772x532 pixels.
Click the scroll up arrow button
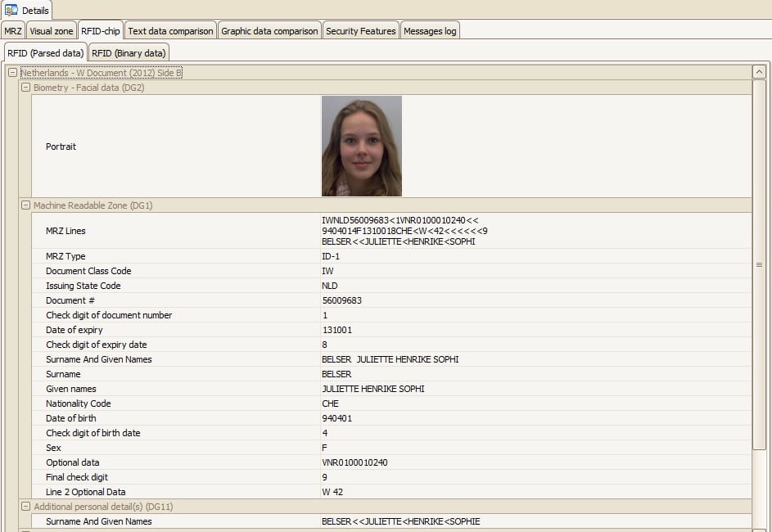coord(759,72)
